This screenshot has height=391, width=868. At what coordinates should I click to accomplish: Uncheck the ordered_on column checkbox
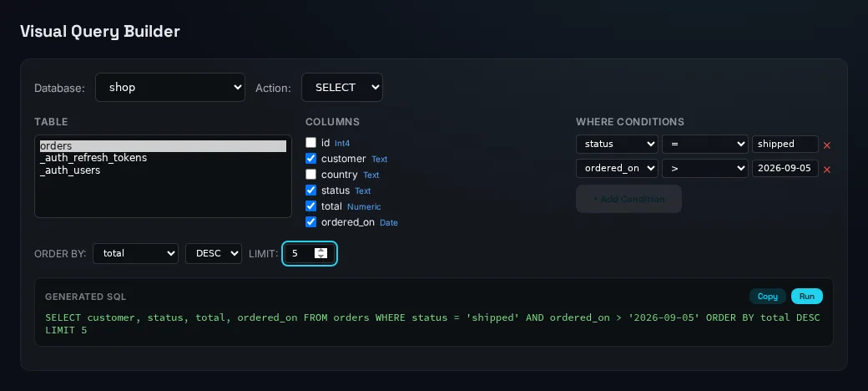pos(311,222)
